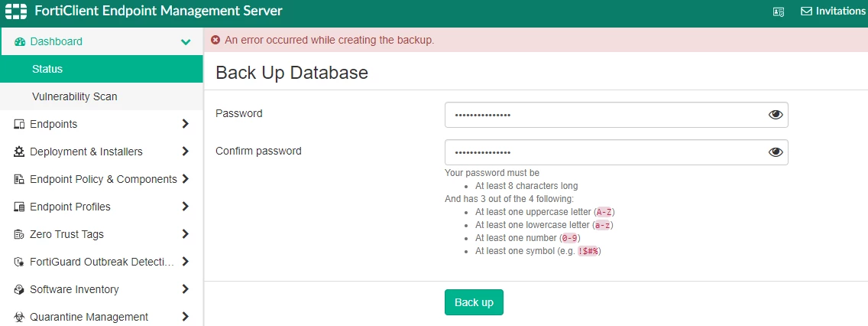Image resolution: width=868 pixels, height=326 pixels.
Task: Open the Dashboard menu label
Action: click(x=56, y=41)
